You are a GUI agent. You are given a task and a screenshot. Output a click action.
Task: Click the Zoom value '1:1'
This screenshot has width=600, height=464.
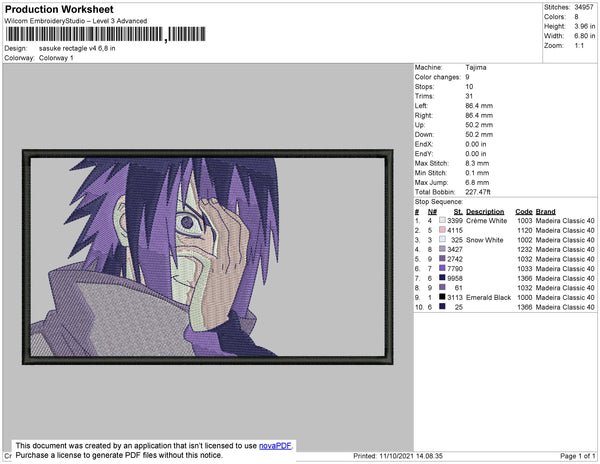coord(579,46)
